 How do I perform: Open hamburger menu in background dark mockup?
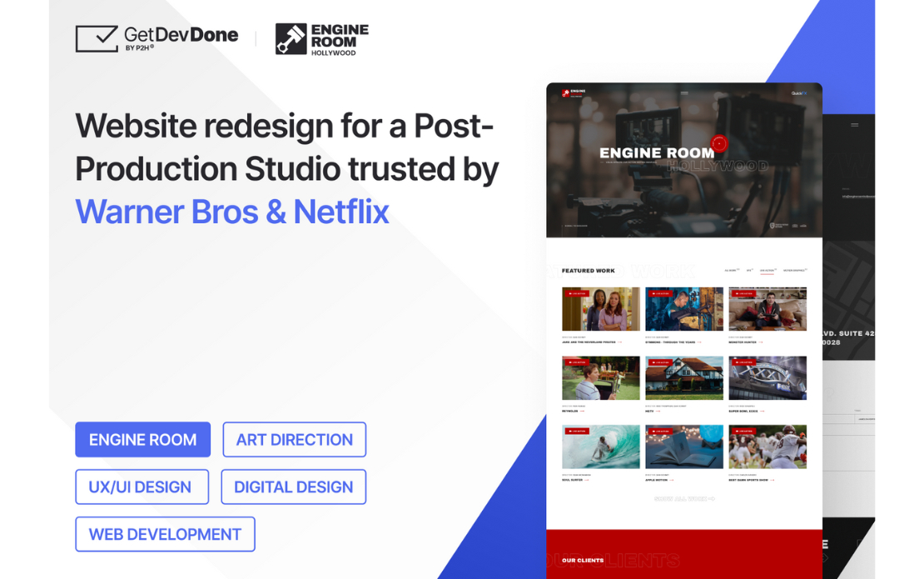click(x=854, y=125)
